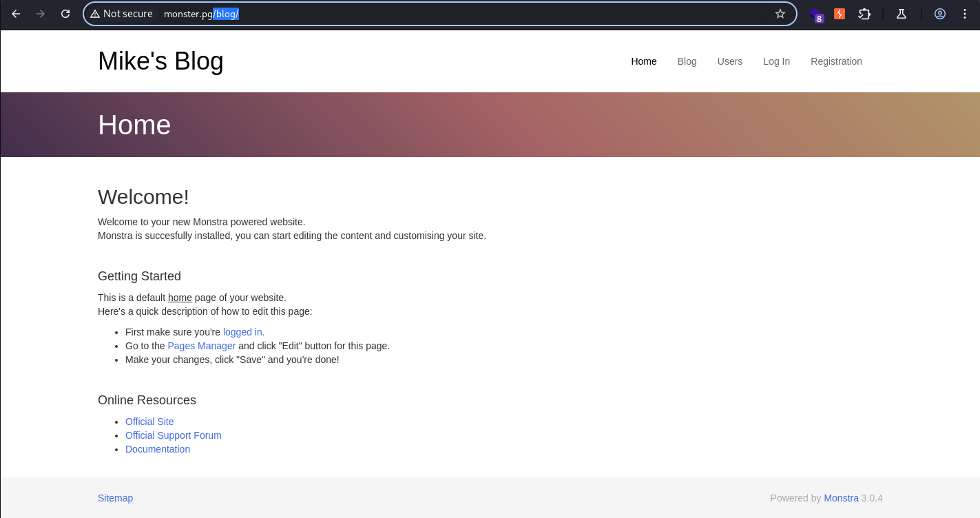Click the browser forward arrow
980x518 pixels.
click(x=41, y=14)
